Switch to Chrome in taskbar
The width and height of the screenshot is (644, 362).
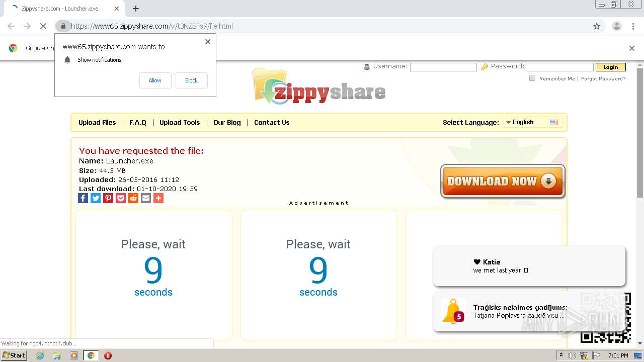[91, 355]
